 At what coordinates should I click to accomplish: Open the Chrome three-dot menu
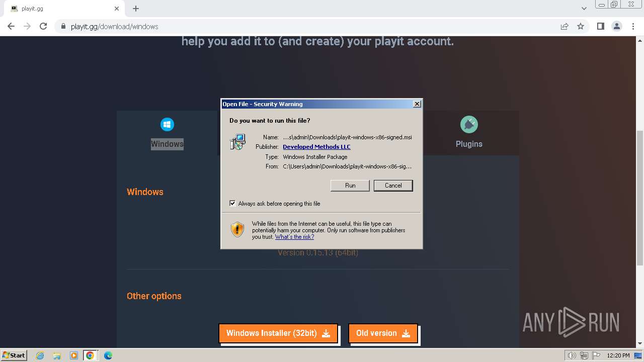(633, 26)
